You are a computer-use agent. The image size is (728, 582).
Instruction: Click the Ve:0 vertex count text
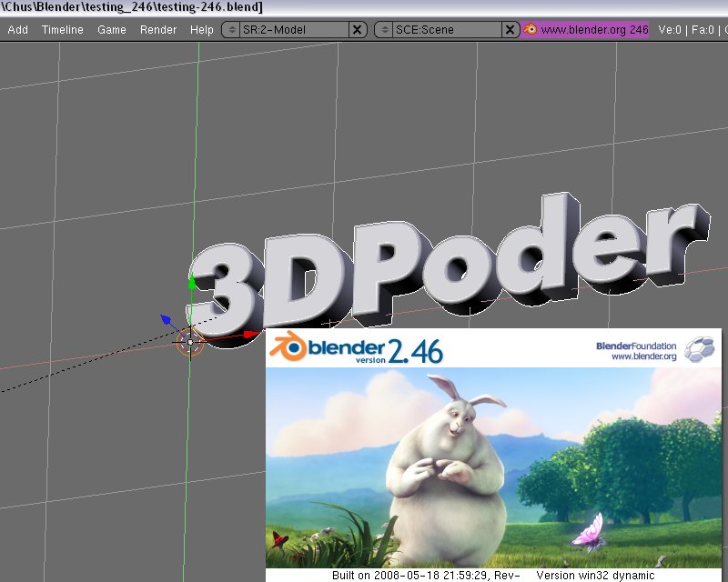click(x=670, y=30)
